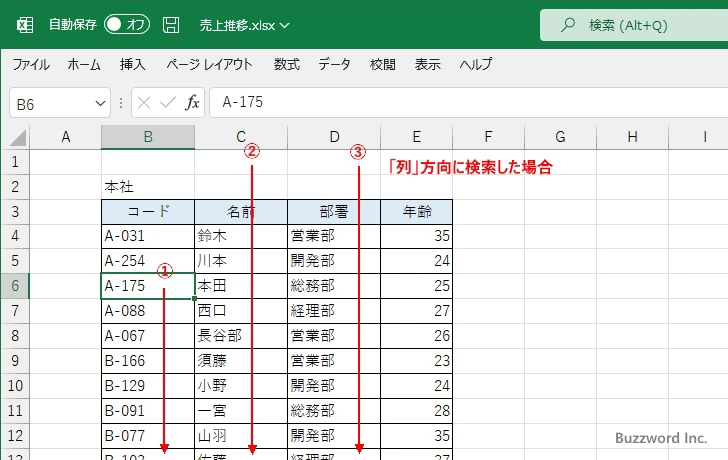Screen dimensions: 728x460
Task: Select column A header
Action: click(65, 137)
